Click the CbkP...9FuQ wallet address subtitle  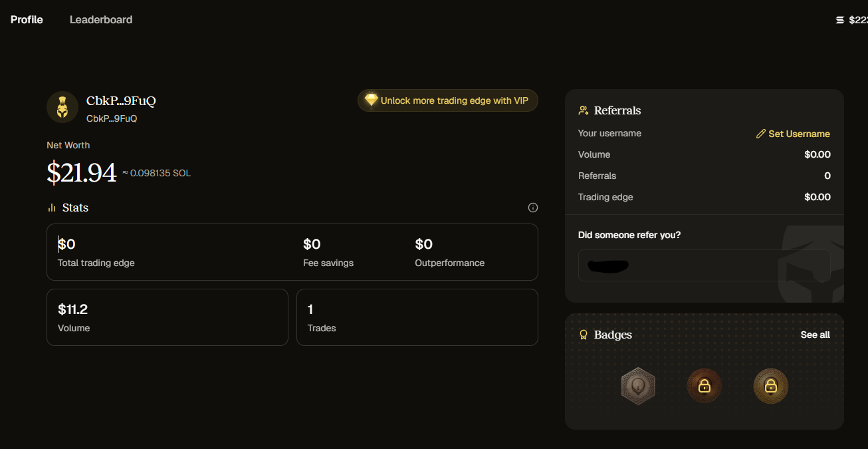[x=112, y=118]
